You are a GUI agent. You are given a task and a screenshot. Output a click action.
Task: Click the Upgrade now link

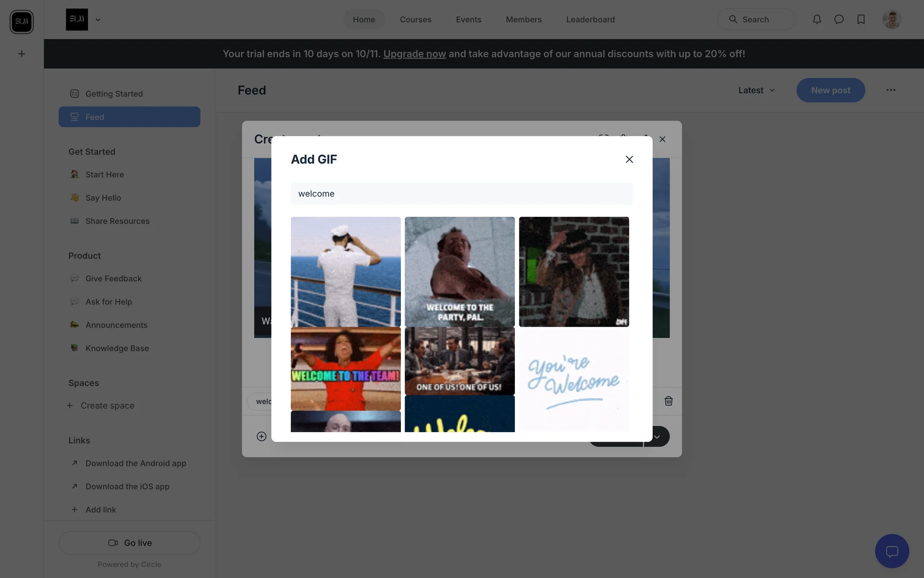(x=414, y=54)
